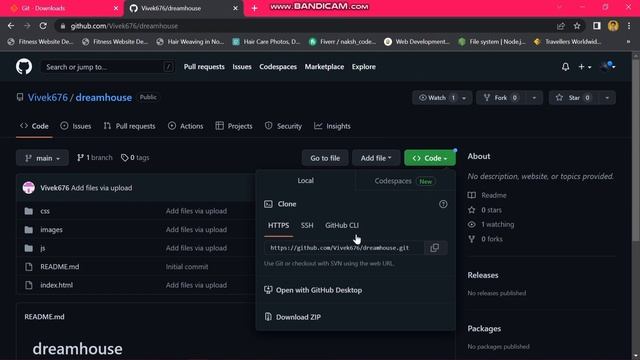
Task: Open the GitHub home logo
Action: [x=24, y=67]
